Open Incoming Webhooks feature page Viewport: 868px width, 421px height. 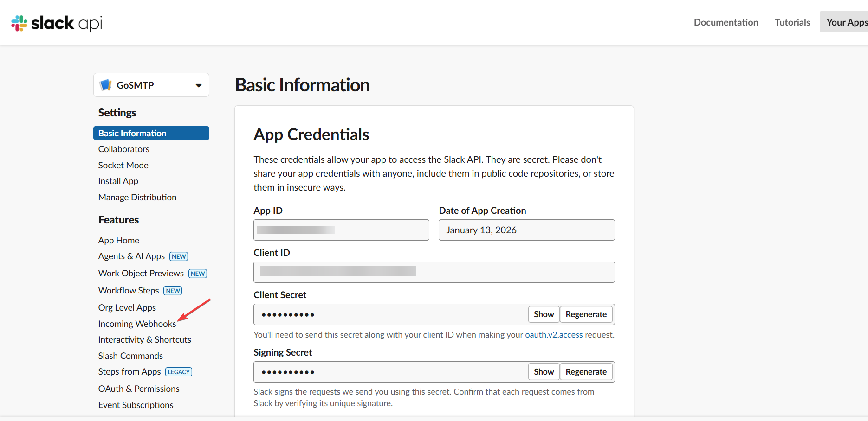136,324
